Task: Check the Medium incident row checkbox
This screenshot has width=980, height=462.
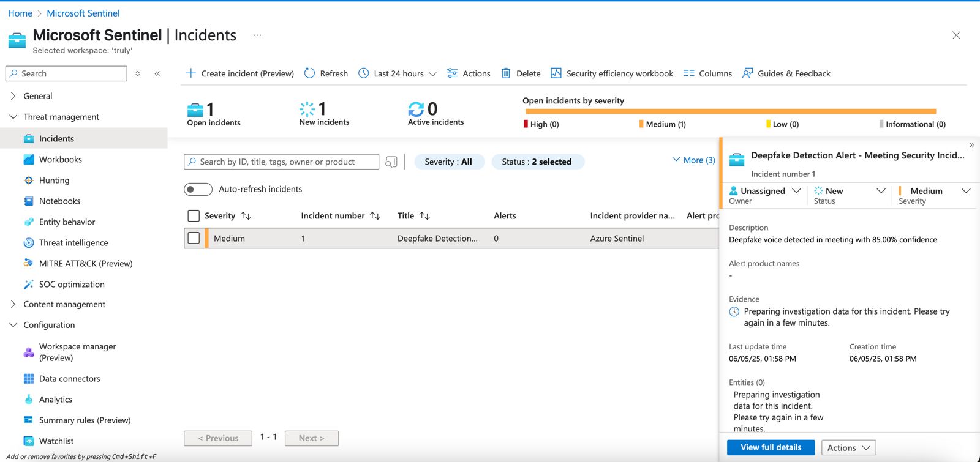Action: 194,238
